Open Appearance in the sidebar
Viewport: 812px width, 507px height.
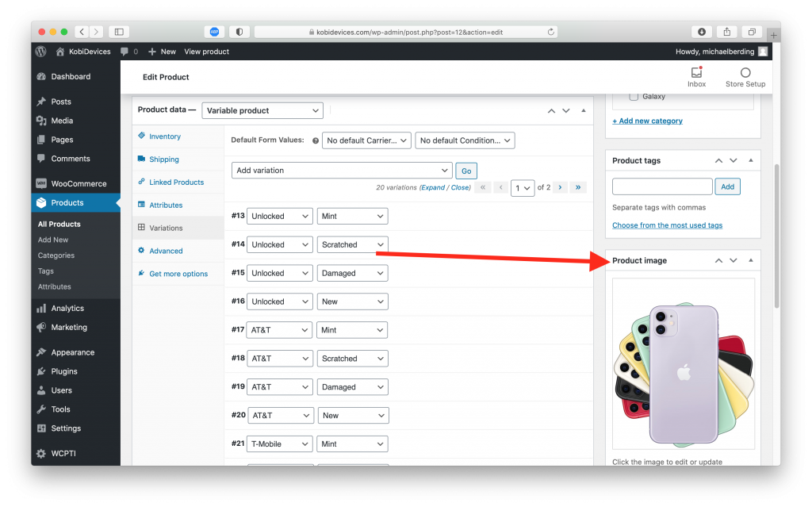pyautogui.click(x=75, y=352)
